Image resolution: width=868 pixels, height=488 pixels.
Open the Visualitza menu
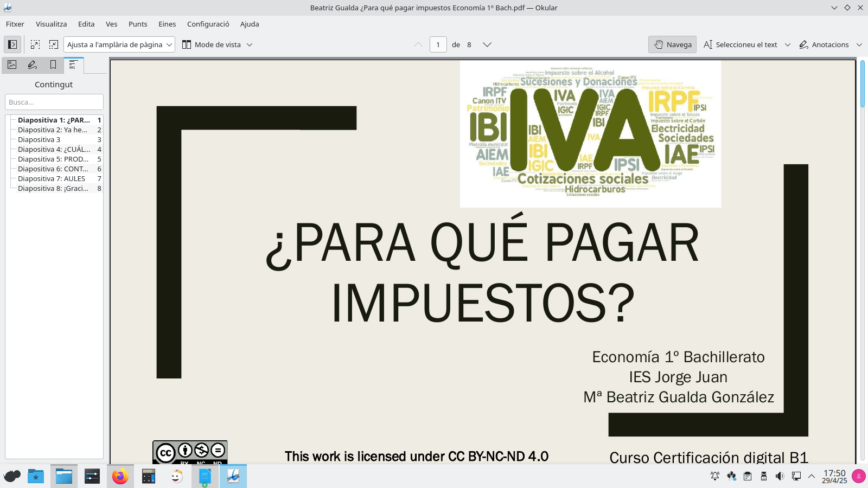pos(52,24)
